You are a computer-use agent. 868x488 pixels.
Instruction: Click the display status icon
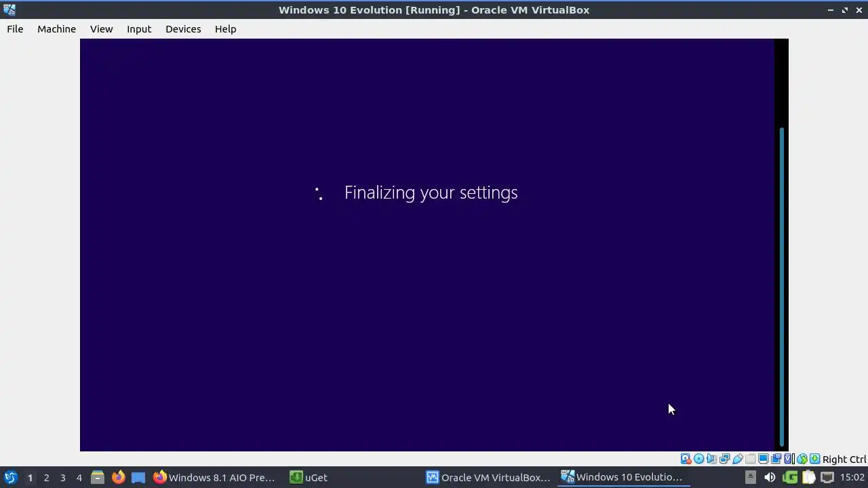pyautogui.click(x=763, y=459)
